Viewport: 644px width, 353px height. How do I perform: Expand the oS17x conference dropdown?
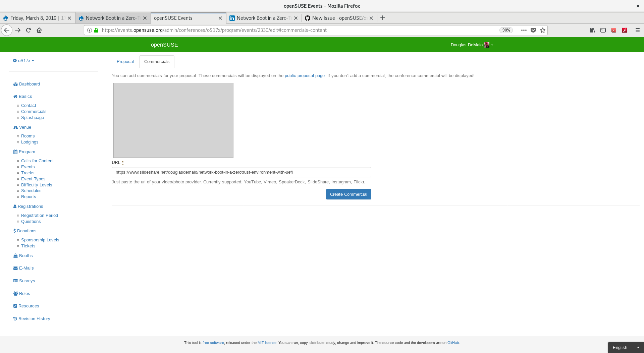click(23, 61)
